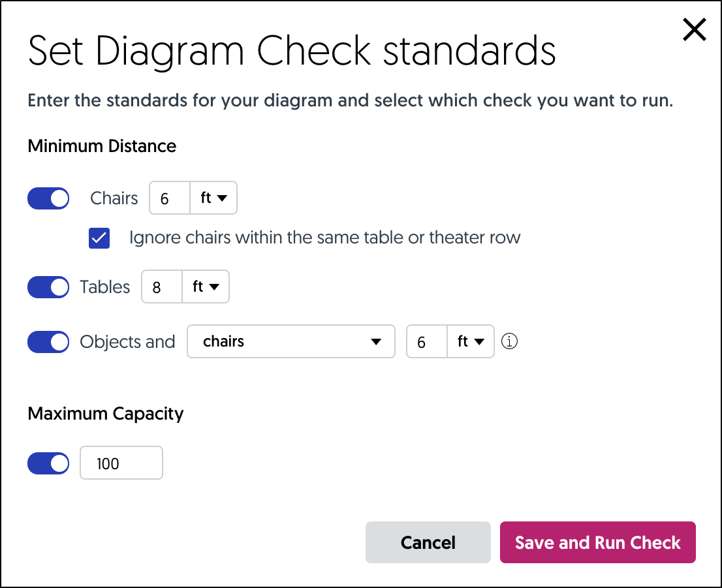This screenshot has width=722, height=588.
Task: Click the checkmark in the theater row checkbox
Action: coord(99,238)
